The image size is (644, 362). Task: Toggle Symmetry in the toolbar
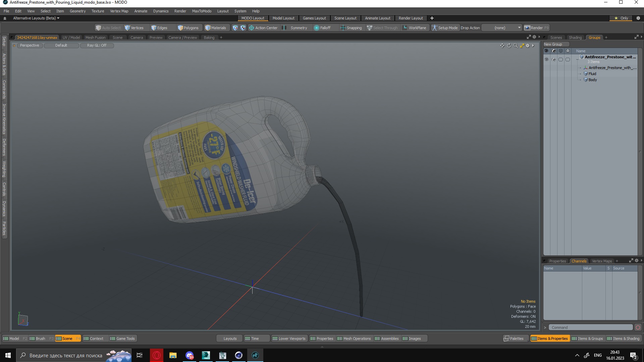click(x=294, y=28)
